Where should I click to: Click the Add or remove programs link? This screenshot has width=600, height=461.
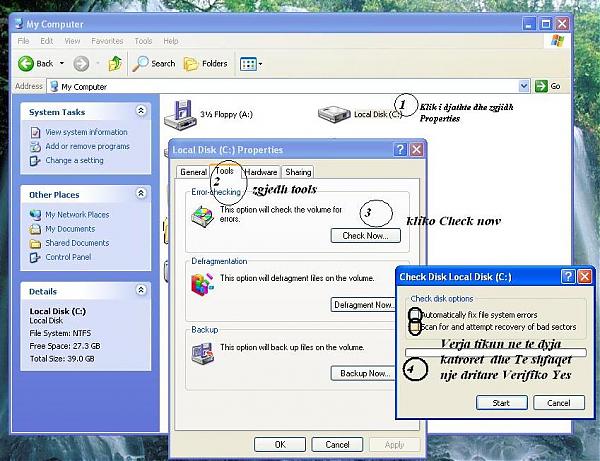coord(87,146)
